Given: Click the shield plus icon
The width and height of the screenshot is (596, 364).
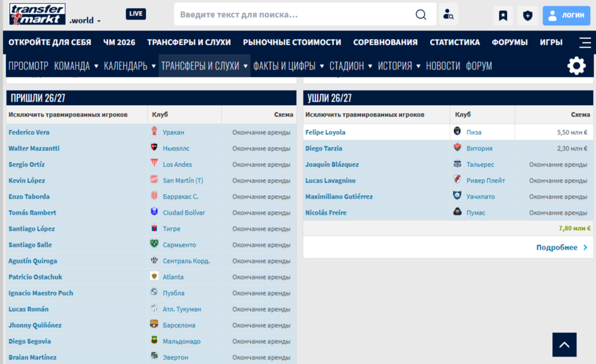Looking at the screenshot, I should tap(528, 16).
